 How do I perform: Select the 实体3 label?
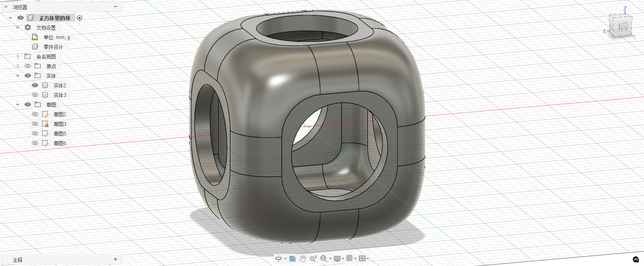60,95
